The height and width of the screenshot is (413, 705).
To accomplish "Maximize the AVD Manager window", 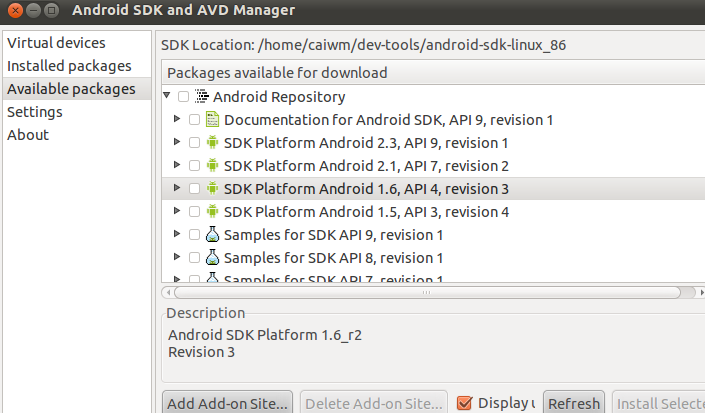I will coord(52,10).
